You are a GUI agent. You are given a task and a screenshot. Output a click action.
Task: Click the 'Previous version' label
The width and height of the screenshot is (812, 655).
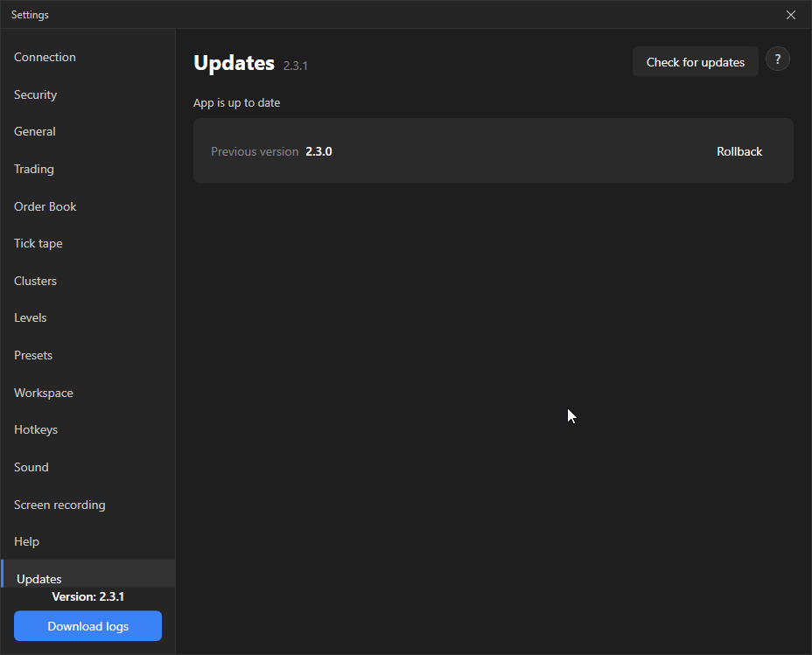[x=255, y=151]
